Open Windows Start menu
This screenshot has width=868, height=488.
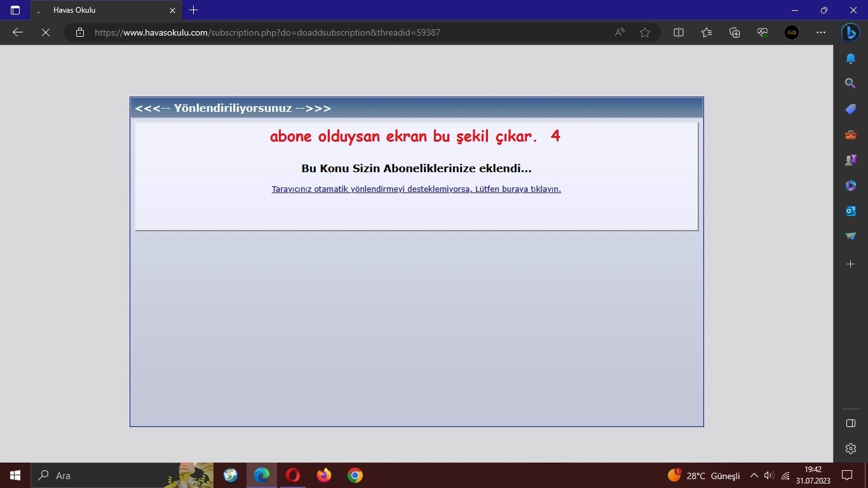pos(15,475)
